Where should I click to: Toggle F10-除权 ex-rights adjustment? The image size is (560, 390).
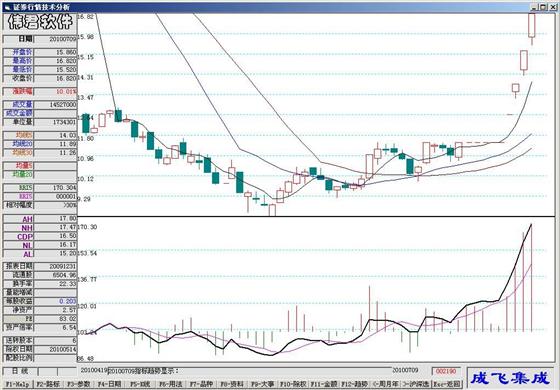[293, 385]
